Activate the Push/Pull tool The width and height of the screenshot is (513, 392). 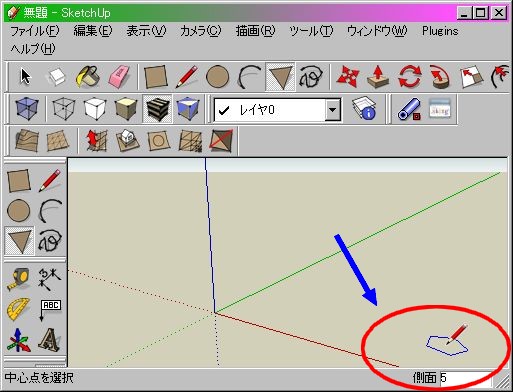point(378,77)
